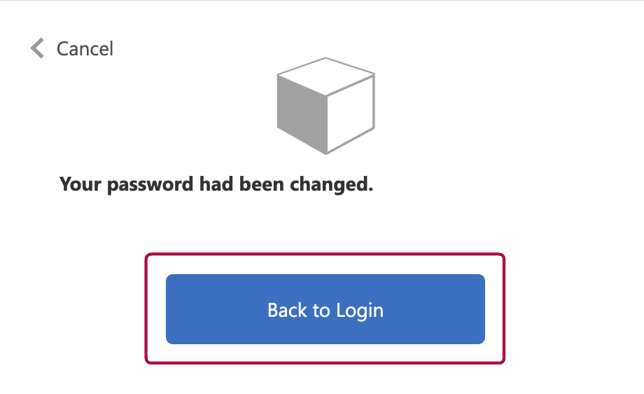Click the bottom corner vertex of the cube
Viewport: 644px width, 394px height.
[326, 153]
